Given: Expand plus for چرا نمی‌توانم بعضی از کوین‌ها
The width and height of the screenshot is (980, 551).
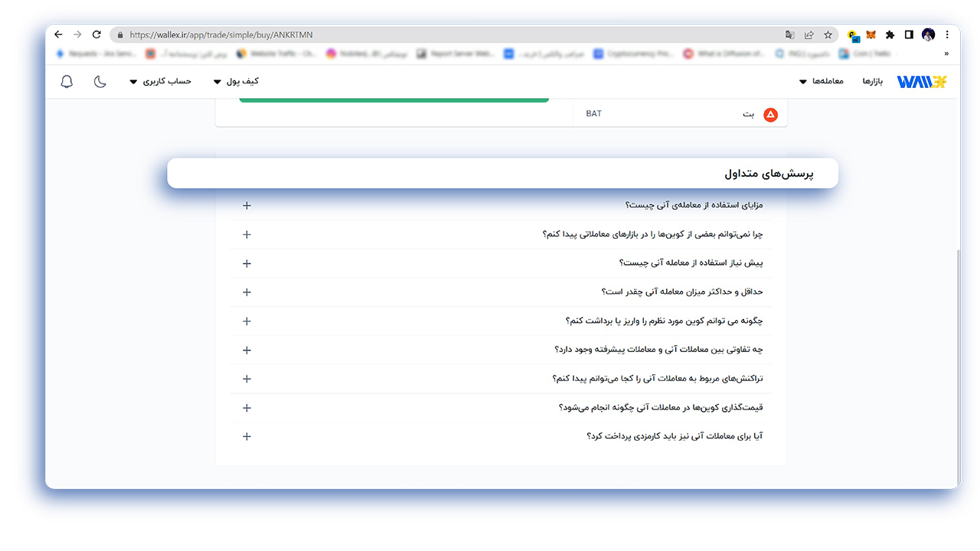Looking at the screenshot, I should coord(247,234).
